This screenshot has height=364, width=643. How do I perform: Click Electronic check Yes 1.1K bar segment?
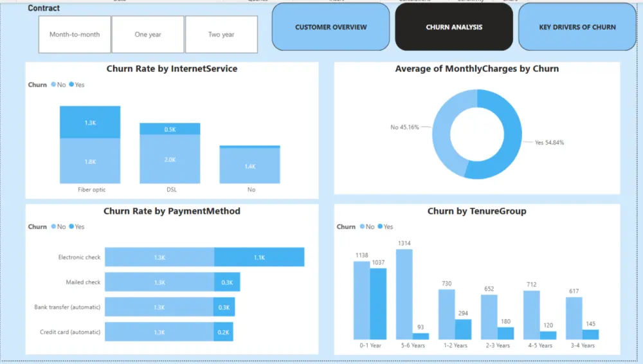coord(259,257)
